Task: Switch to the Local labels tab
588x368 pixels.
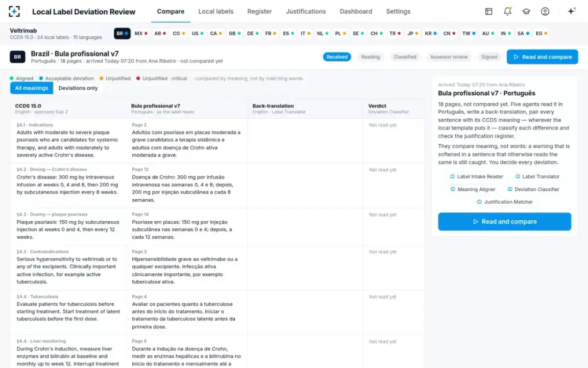Action: pyautogui.click(x=216, y=11)
